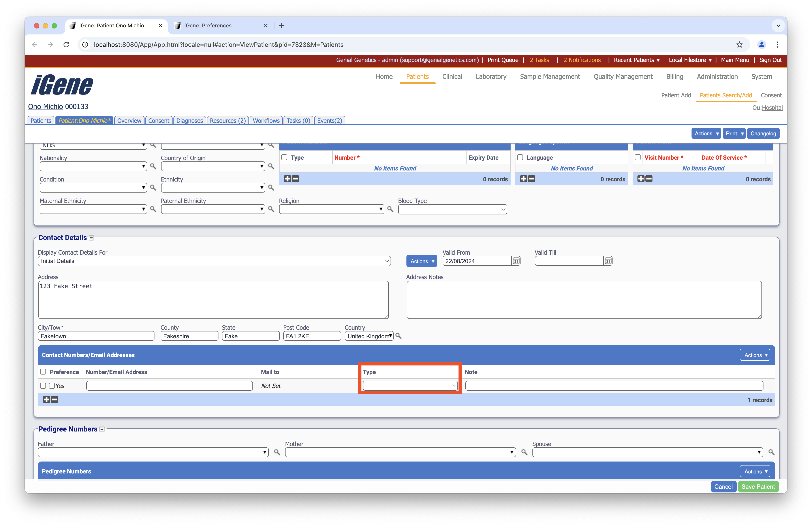Open the contact Type dropdown
The width and height of the screenshot is (812, 526).
[410, 386]
